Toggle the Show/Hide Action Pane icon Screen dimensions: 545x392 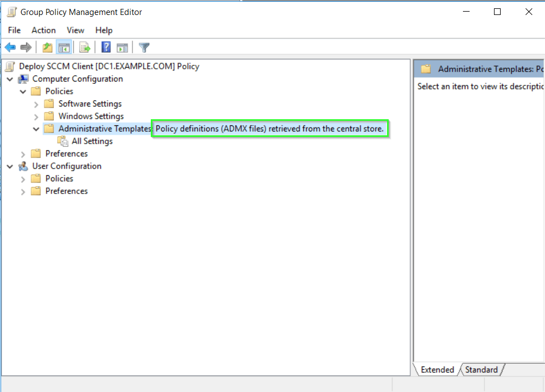click(x=122, y=48)
